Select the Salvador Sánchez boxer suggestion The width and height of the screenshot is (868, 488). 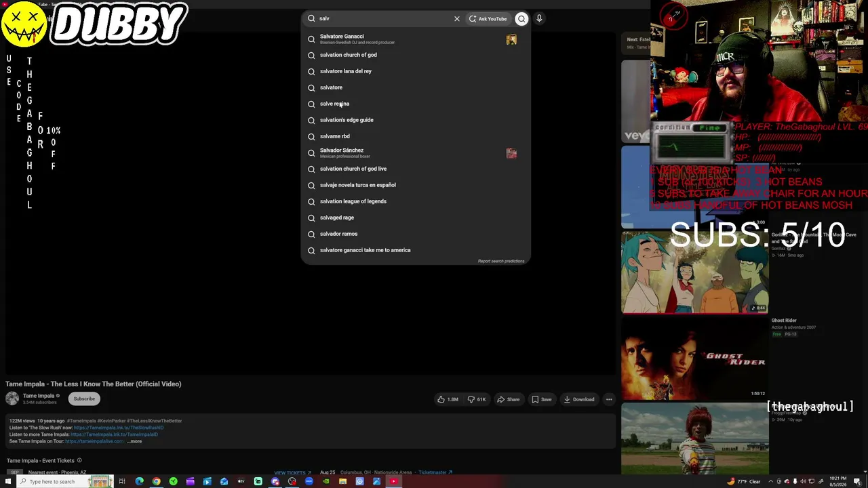click(x=416, y=152)
